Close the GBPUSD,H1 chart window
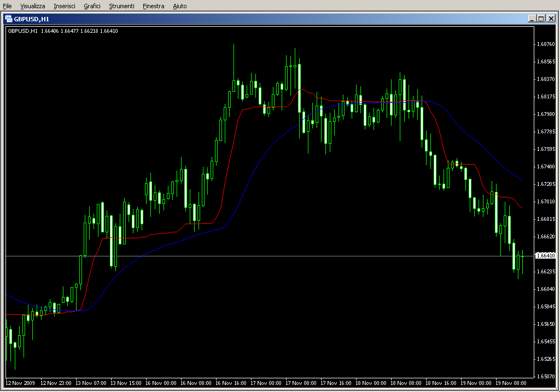560x392 pixels. click(551, 19)
